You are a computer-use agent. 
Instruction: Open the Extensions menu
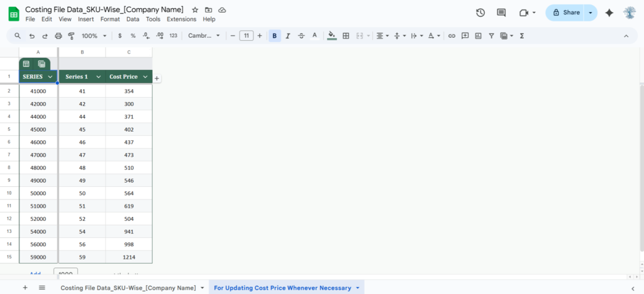tap(181, 19)
